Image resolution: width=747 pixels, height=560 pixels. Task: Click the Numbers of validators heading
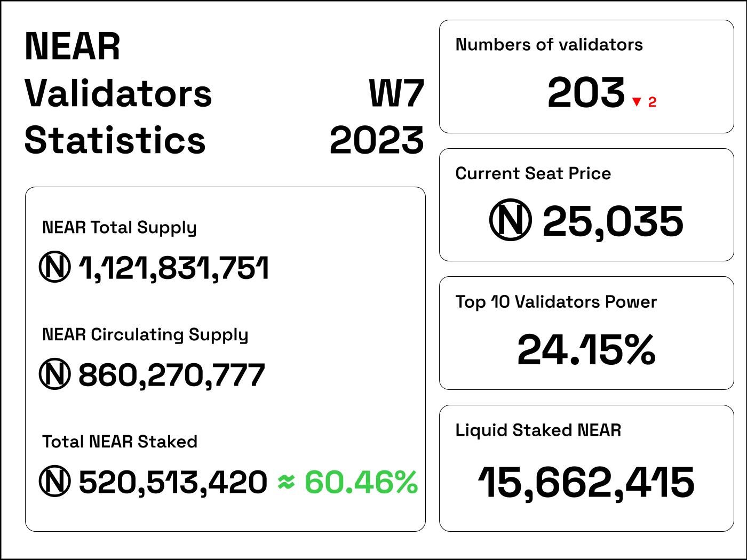(x=549, y=45)
